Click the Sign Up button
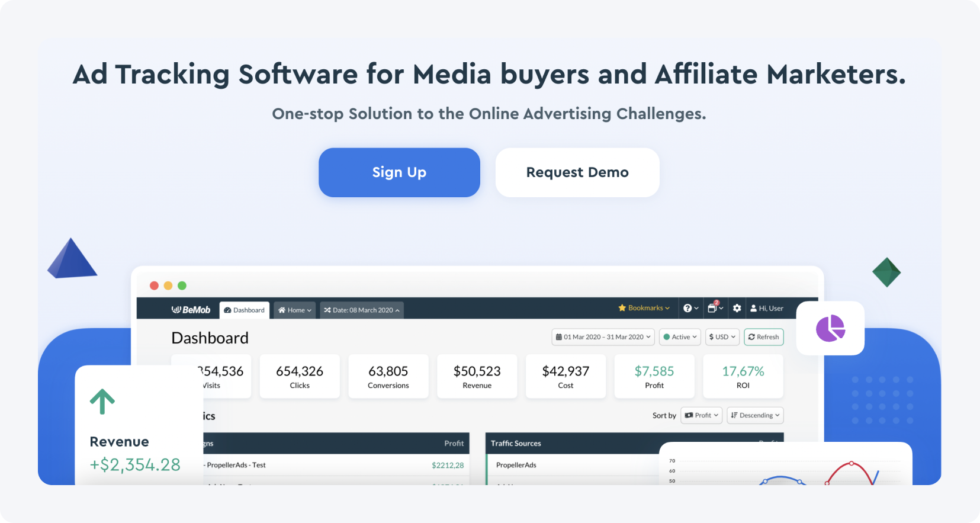The image size is (980, 523). point(399,172)
